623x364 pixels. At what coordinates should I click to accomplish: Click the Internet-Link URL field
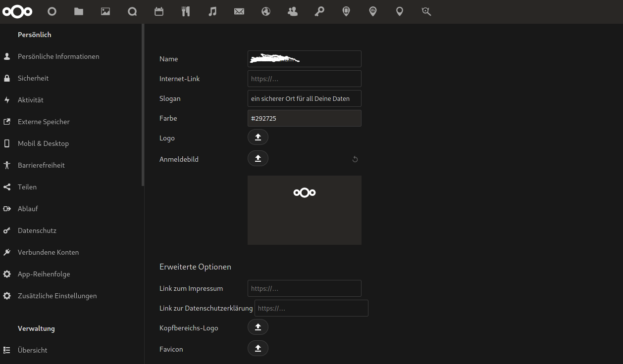[x=305, y=79]
